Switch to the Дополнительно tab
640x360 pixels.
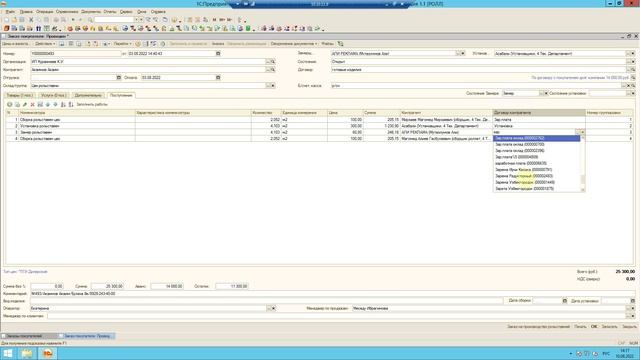point(88,95)
